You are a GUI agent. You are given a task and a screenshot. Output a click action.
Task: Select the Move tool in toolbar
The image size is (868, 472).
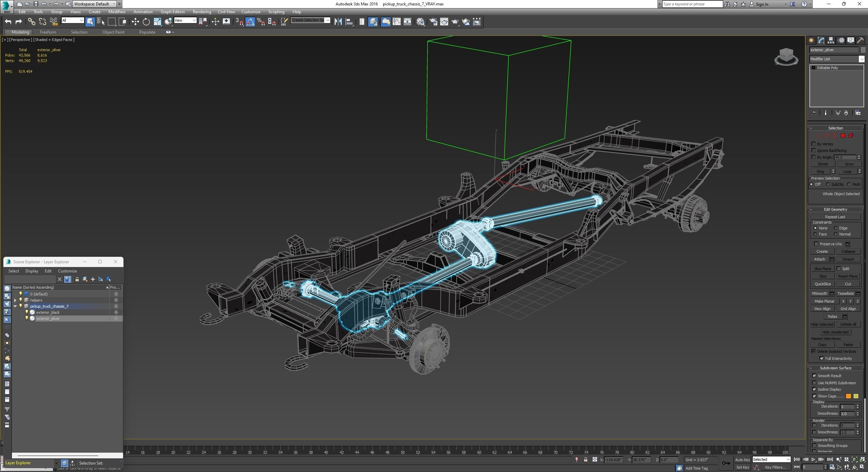(x=135, y=22)
